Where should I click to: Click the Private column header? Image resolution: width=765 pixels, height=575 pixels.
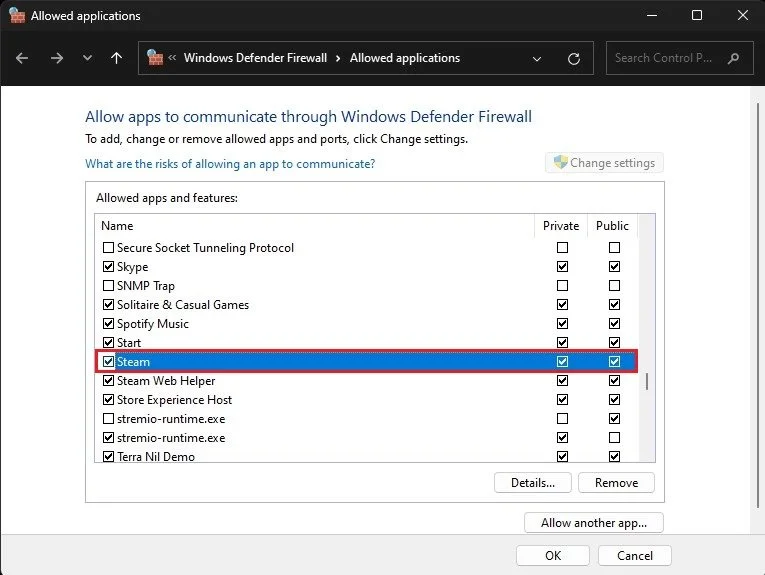pyautogui.click(x=561, y=226)
